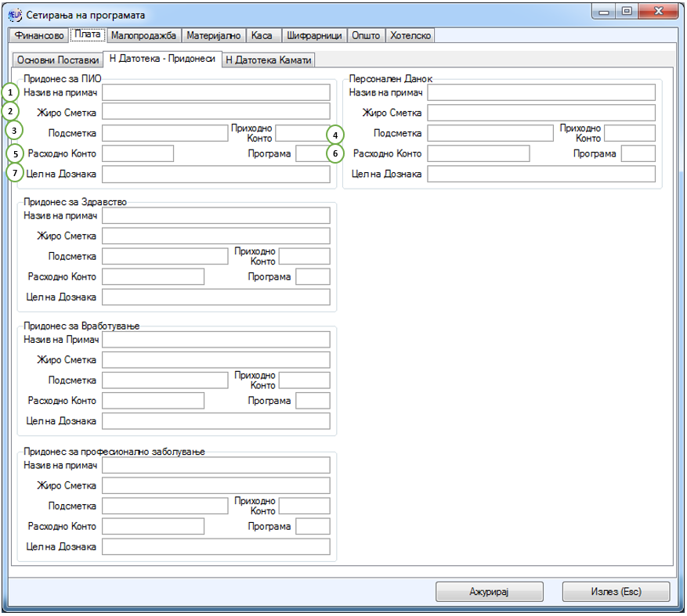Viewport: 687px width, 616px height.
Task: Click Подсметка field in Персонален Данок
Action: click(x=490, y=133)
